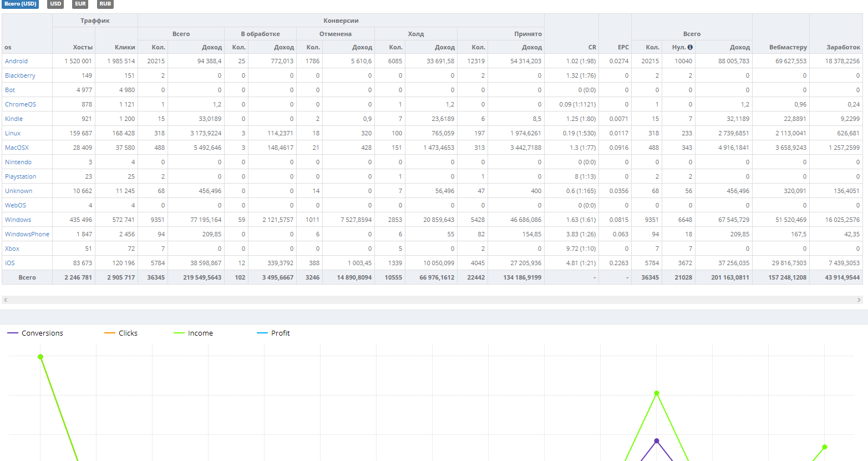Toggle the Income chart series
The height and width of the screenshot is (461, 868).
coord(194,333)
